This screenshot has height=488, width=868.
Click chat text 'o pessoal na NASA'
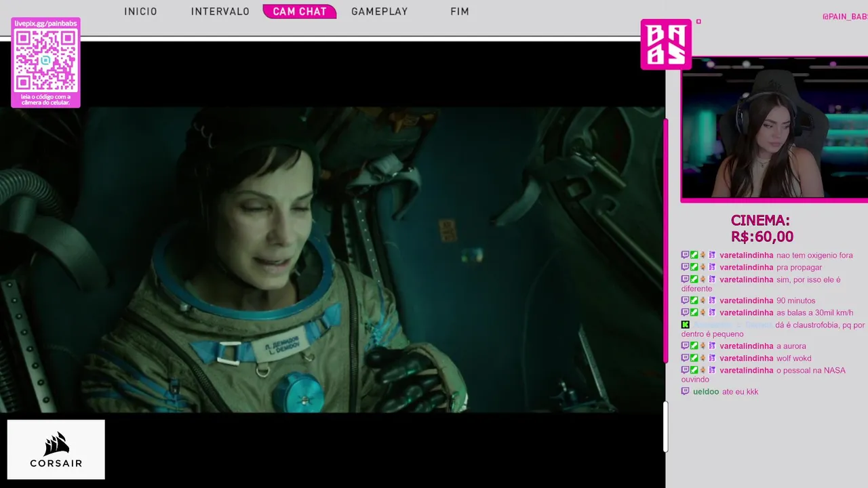pyautogui.click(x=810, y=371)
